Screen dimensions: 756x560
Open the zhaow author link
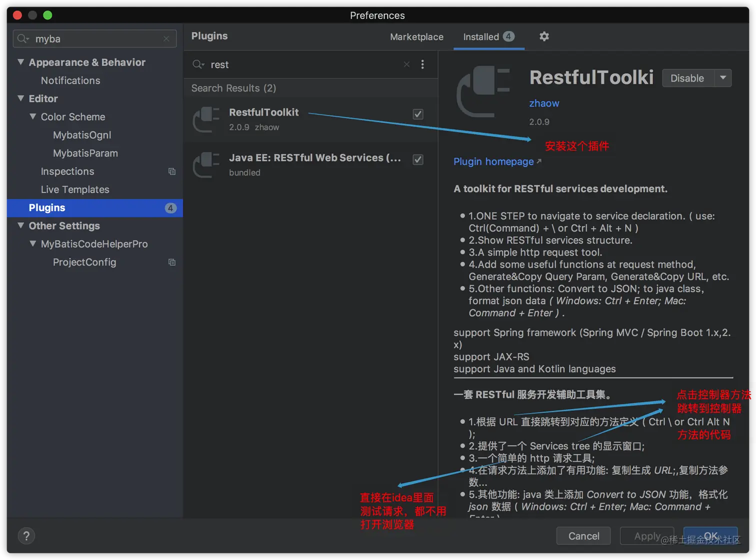(x=544, y=103)
